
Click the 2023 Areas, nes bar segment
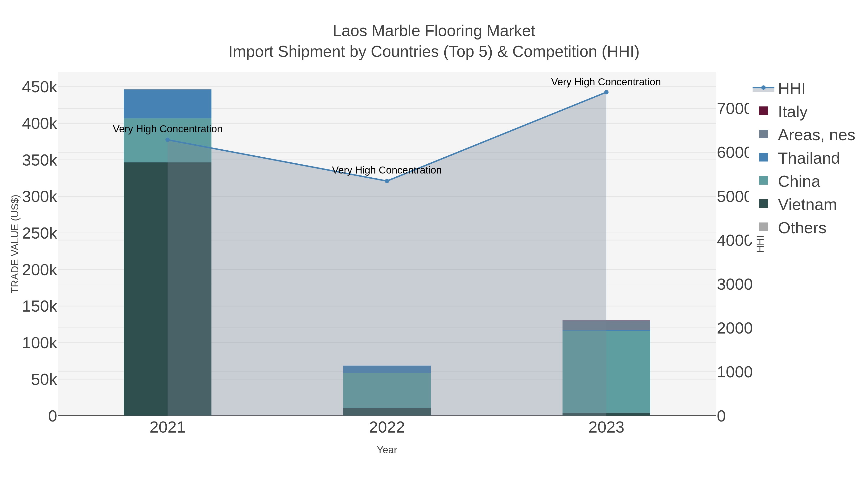(606, 325)
